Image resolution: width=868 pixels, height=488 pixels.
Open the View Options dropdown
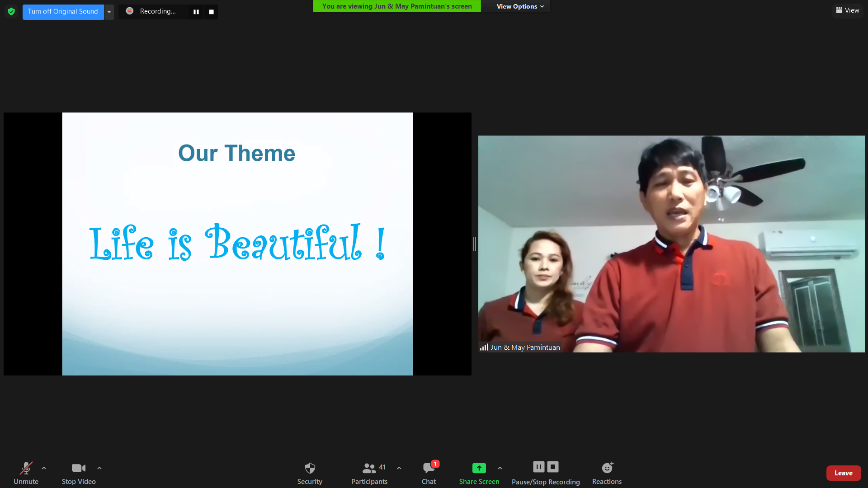[520, 6]
